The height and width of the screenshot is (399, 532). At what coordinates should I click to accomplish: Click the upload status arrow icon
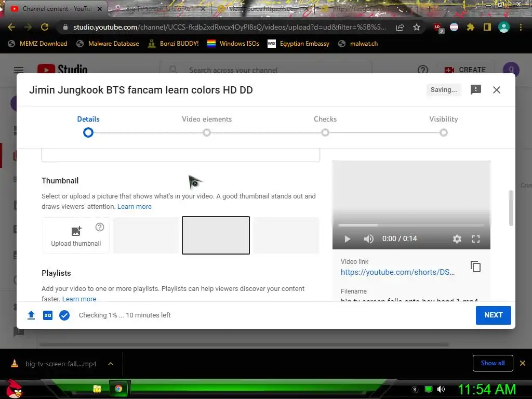tap(31, 315)
